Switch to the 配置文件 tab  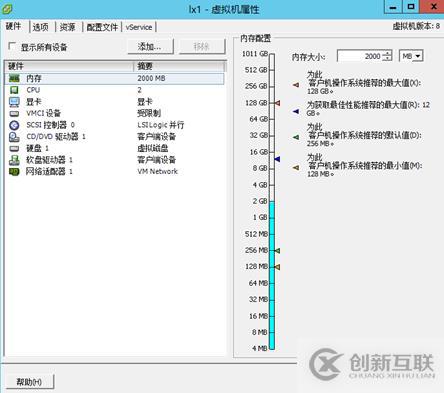point(102,27)
